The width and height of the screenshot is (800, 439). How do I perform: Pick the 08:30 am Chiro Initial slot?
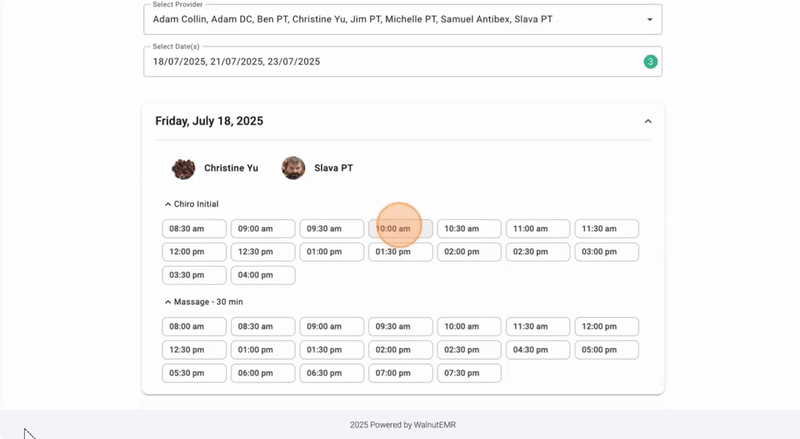(x=194, y=229)
